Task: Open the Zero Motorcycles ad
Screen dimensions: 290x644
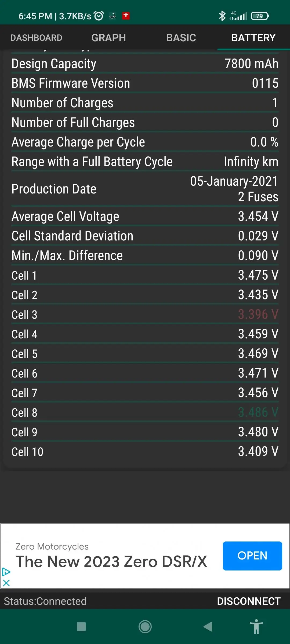Action: click(x=252, y=556)
